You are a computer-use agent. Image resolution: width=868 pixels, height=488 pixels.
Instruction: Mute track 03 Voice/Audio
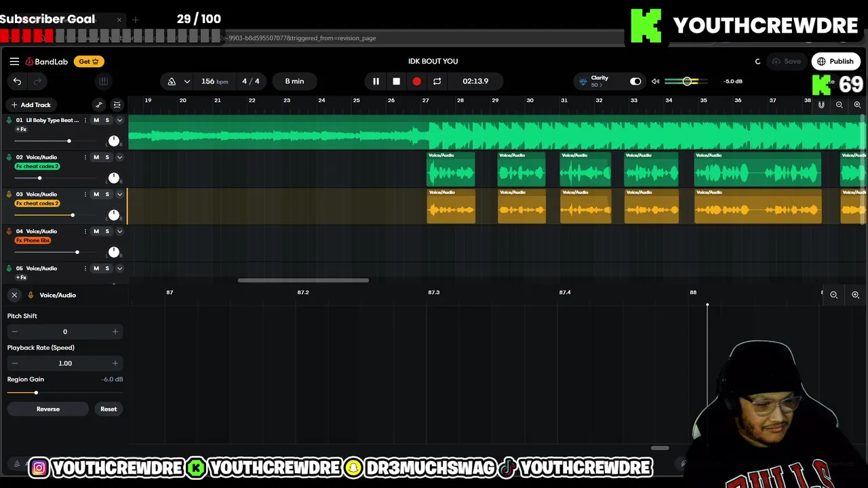96,195
